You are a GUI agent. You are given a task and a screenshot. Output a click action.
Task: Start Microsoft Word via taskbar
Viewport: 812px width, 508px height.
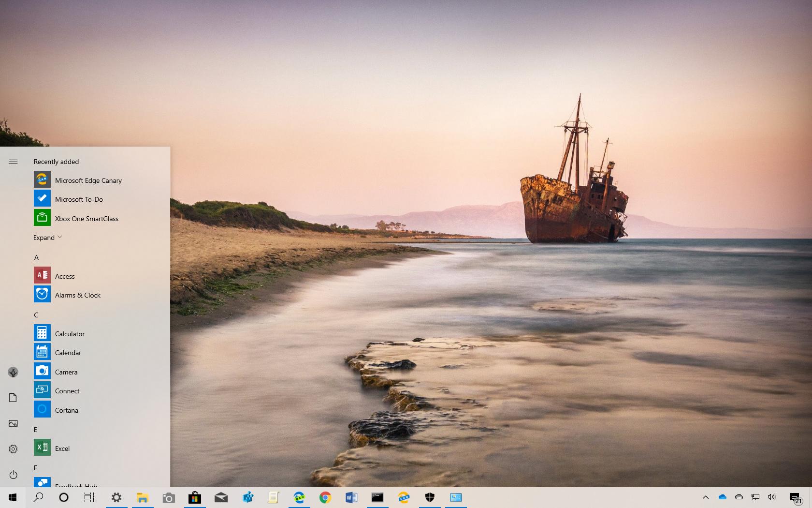coord(351,497)
